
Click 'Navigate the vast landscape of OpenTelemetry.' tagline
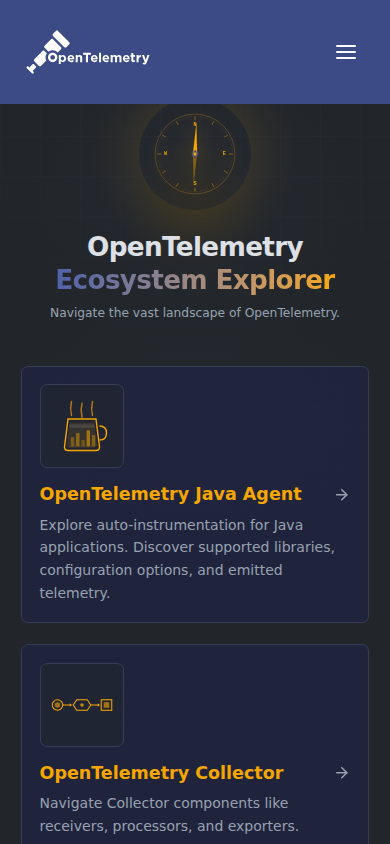[195, 313]
